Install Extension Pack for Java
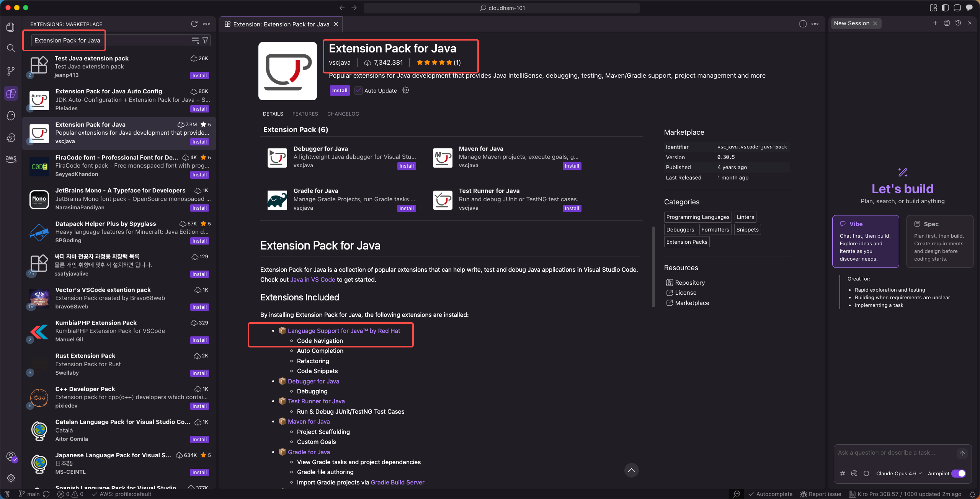This screenshot has width=980, height=499. [340, 91]
